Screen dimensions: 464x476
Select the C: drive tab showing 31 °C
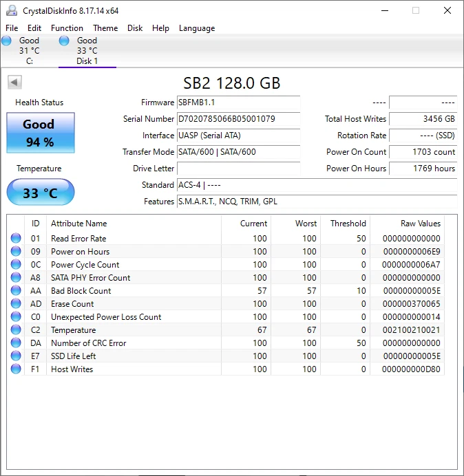coord(29,51)
